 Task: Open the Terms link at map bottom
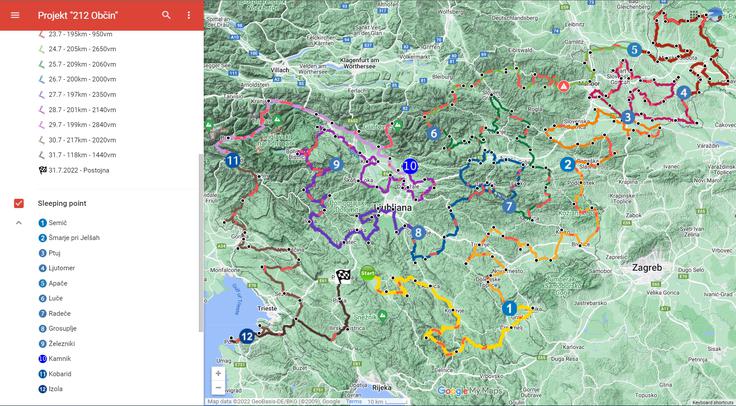coord(353,402)
